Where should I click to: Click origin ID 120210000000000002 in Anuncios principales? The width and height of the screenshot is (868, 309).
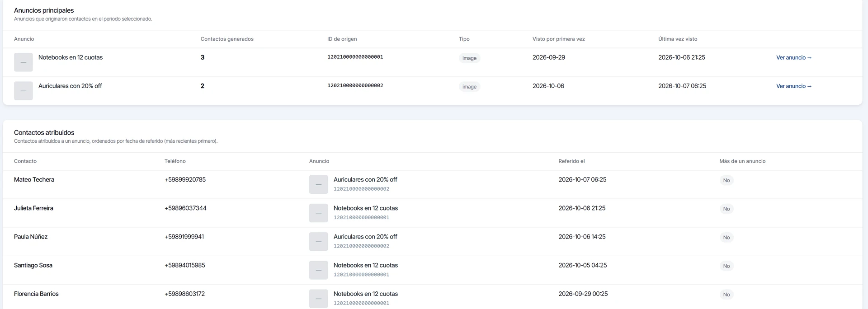(x=355, y=85)
